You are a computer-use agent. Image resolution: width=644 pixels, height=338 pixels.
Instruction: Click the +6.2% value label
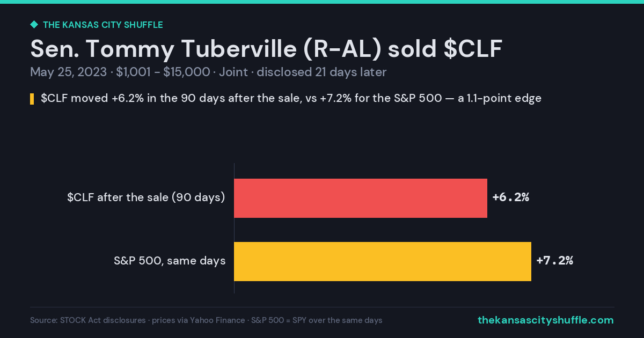511,197
